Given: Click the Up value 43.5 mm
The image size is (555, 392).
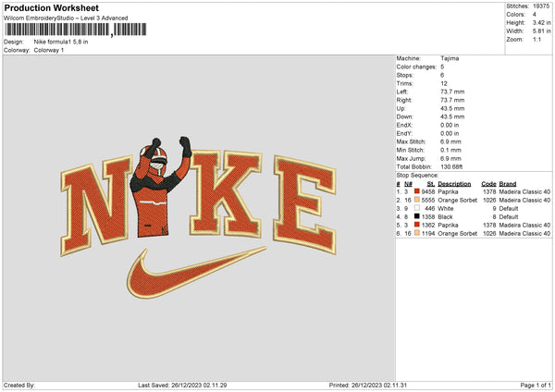Looking at the screenshot, I should click(x=452, y=108).
